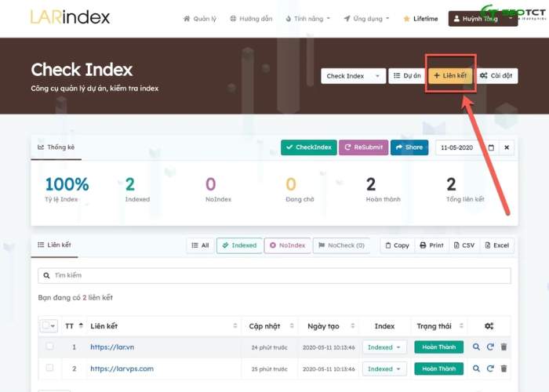Screen dimensions: 549x392
Task: Delete the lar.vn row with trash icon
Action: pyautogui.click(x=504, y=347)
